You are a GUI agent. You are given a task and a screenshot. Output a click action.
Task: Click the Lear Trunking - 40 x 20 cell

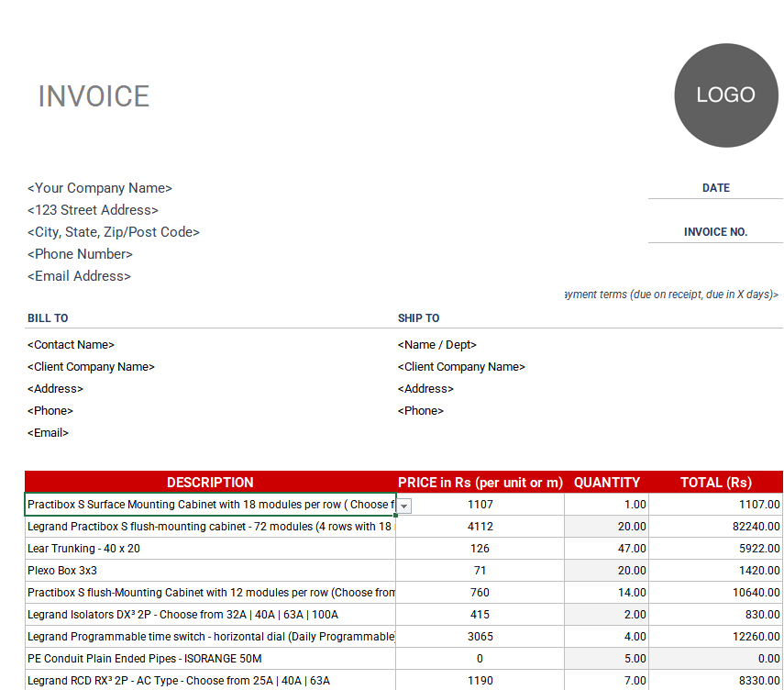tap(210, 549)
